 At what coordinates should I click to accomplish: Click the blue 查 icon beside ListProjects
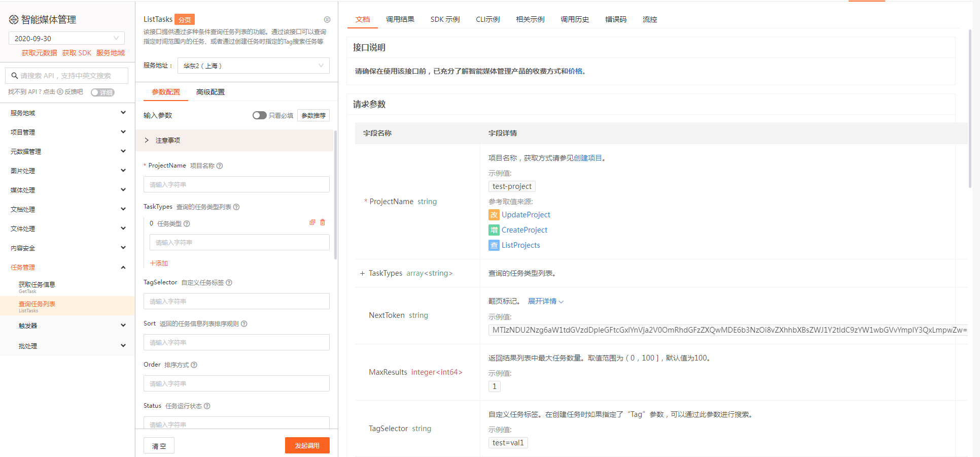tap(494, 245)
